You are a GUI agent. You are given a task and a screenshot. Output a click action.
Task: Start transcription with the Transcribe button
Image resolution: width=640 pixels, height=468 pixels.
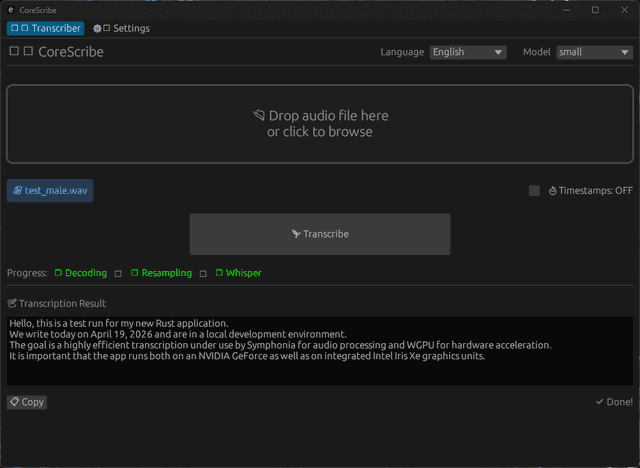pyautogui.click(x=320, y=234)
